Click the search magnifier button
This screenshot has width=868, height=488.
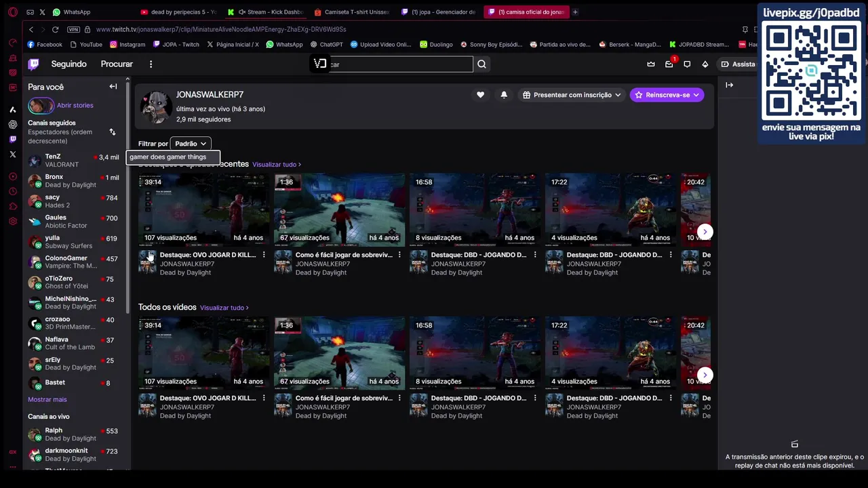pos(481,64)
